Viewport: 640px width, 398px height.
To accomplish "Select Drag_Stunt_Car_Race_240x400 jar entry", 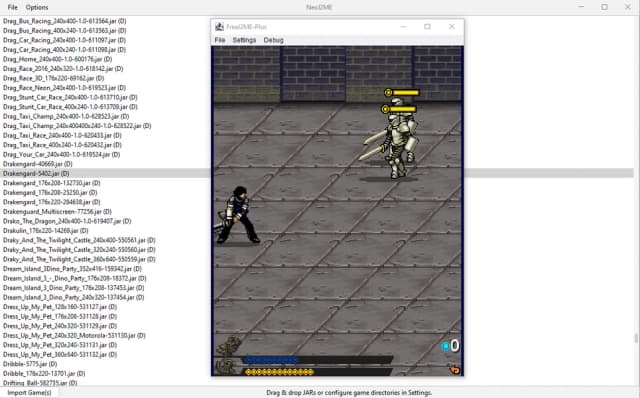I will coord(70,97).
